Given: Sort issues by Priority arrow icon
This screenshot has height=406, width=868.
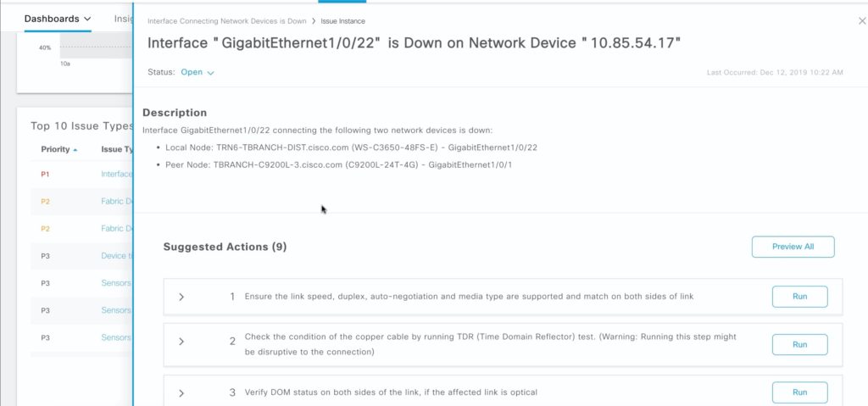Looking at the screenshot, I should point(75,150).
